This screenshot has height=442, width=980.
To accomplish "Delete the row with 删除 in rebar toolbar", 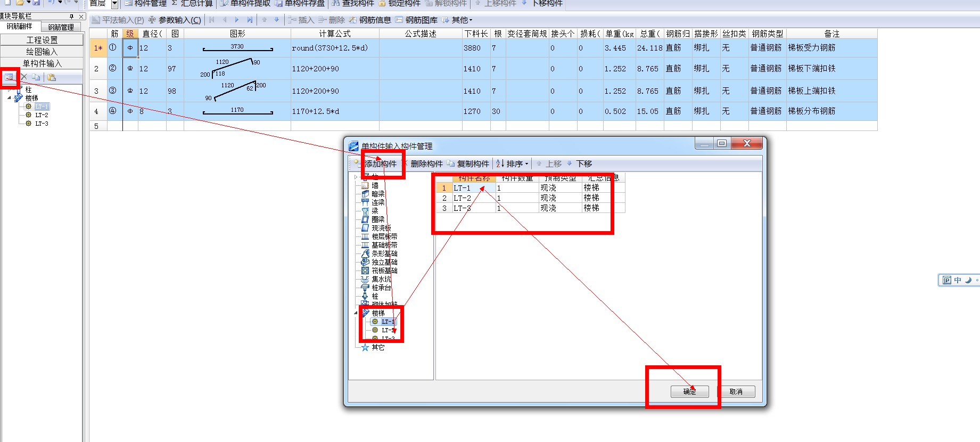I will point(331,20).
